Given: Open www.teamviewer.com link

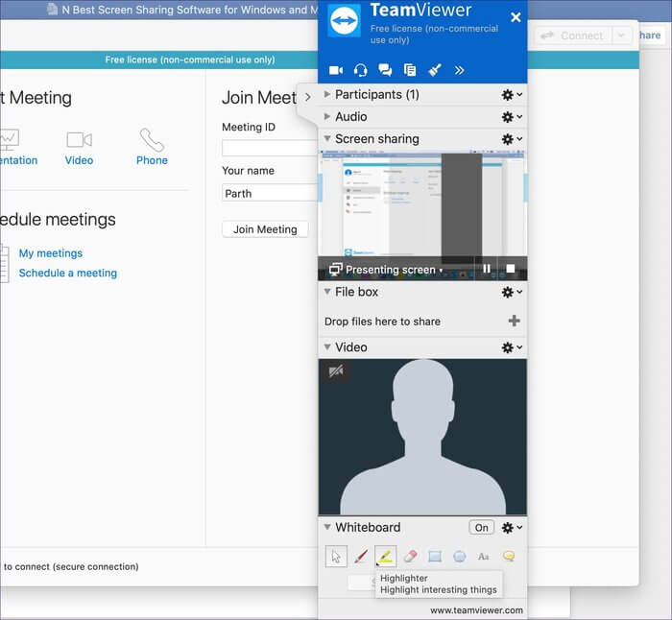Looking at the screenshot, I should click(476, 610).
